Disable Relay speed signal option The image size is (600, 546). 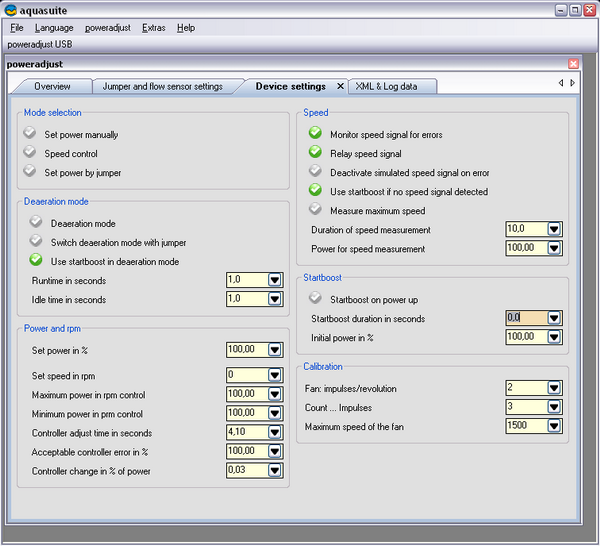tap(315, 152)
